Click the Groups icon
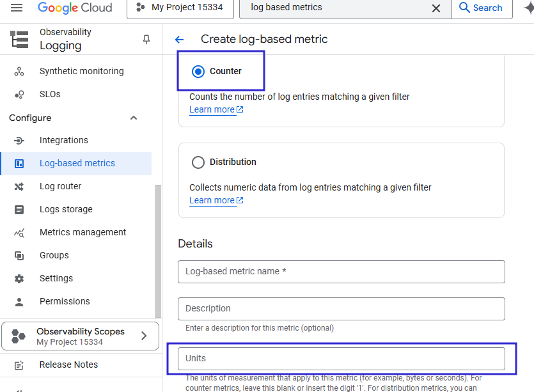The width and height of the screenshot is (534, 392). (19, 256)
